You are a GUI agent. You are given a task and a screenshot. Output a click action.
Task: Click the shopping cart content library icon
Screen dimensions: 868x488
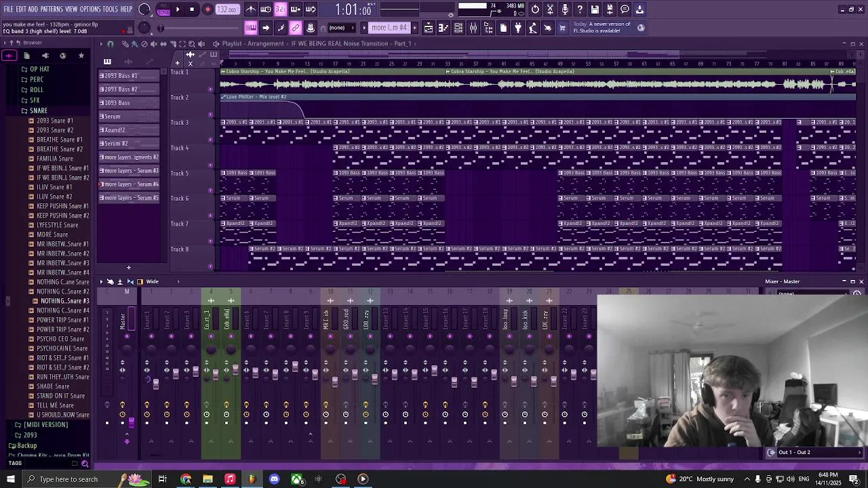tap(562, 28)
